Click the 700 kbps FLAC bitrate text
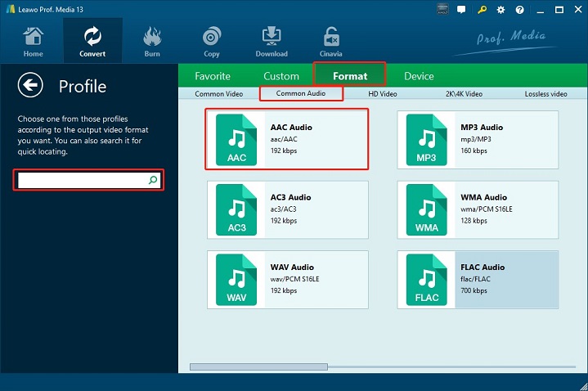 [x=474, y=290]
